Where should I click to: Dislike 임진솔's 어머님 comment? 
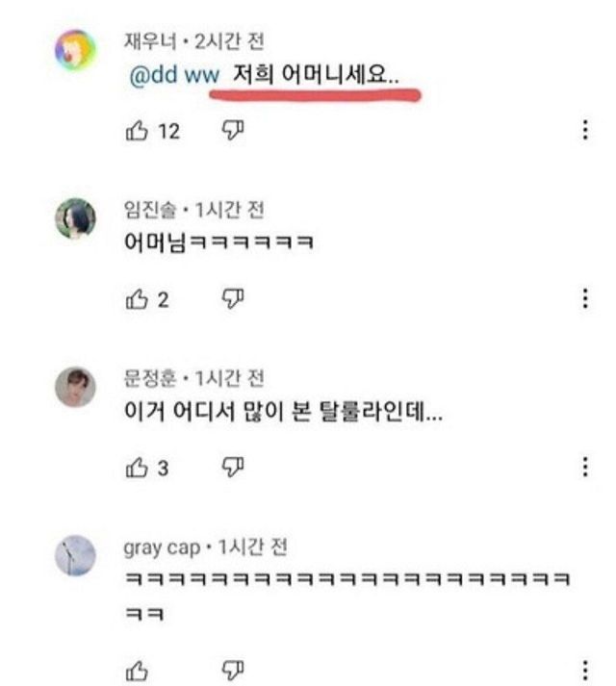pyautogui.click(x=233, y=300)
